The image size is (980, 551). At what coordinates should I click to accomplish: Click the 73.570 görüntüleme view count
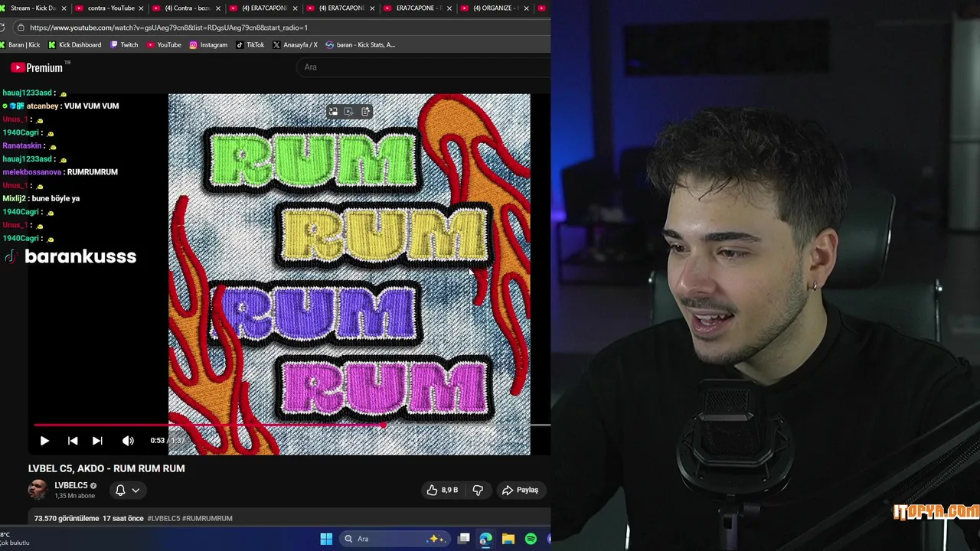pyautogui.click(x=67, y=518)
